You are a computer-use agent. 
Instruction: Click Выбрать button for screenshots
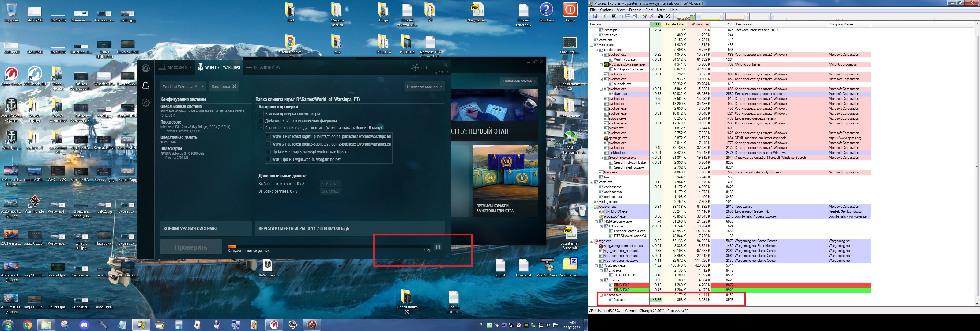click(x=330, y=184)
